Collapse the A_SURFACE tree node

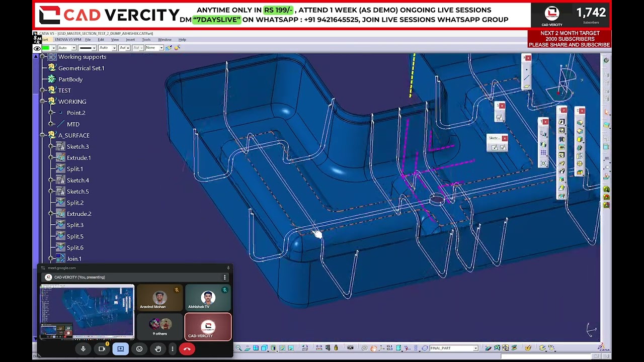click(43, 135)
